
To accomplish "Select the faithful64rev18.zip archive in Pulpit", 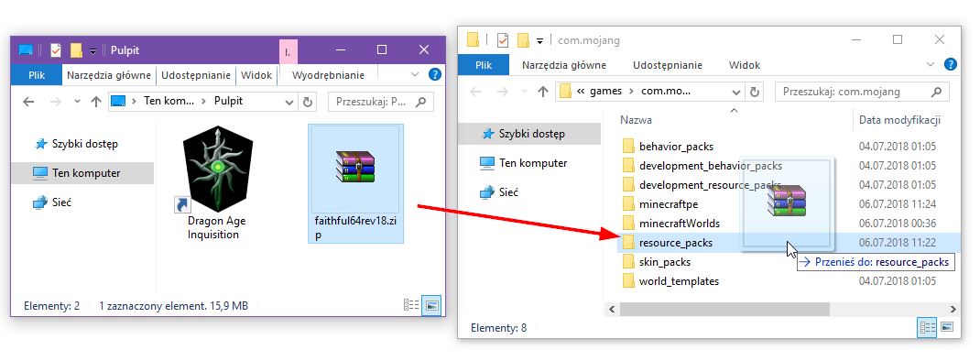I will pos(355,182).
